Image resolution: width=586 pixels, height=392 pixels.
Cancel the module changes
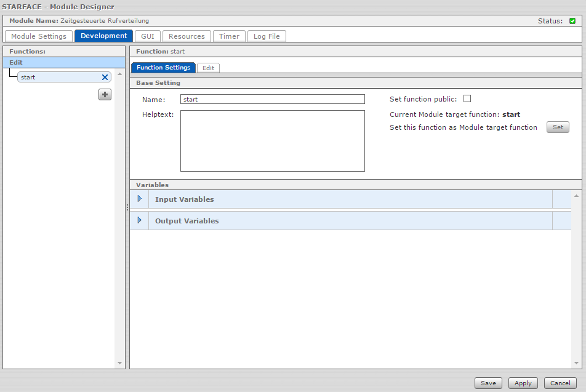point(560,383)
